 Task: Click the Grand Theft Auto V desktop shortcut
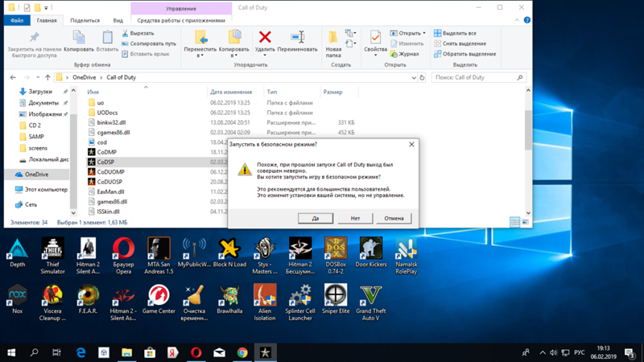371,303
